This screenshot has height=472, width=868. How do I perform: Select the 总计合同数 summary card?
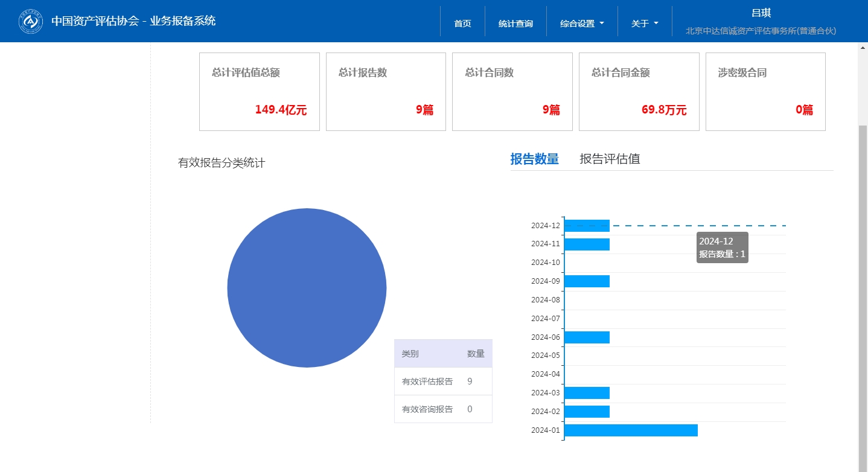click(x=512, y=91)
